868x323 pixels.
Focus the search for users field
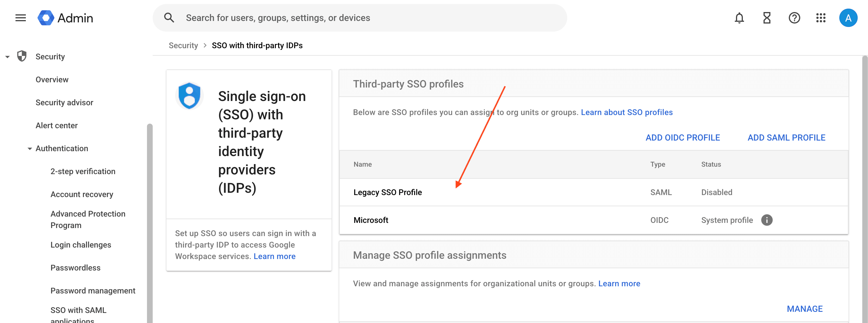[x=360, y=18]
